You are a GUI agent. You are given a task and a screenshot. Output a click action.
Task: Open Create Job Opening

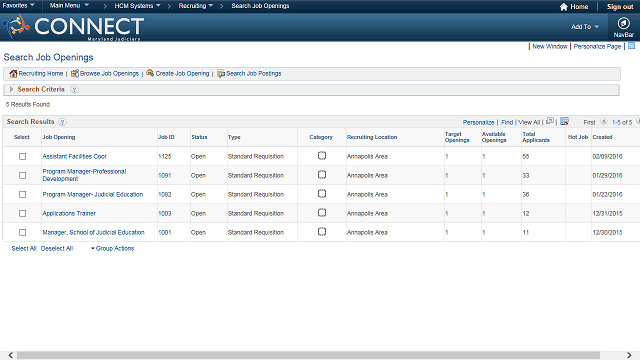click(x=178, y=73)
